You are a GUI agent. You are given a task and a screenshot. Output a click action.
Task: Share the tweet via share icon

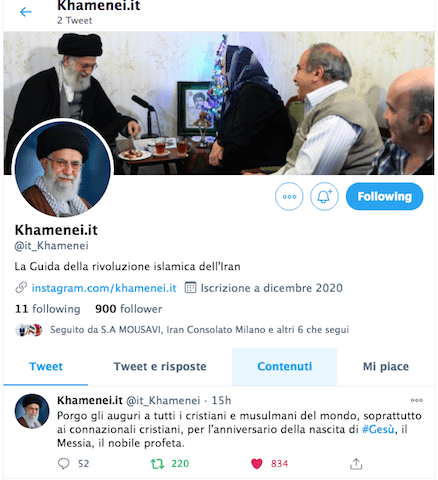click(356, 464)
